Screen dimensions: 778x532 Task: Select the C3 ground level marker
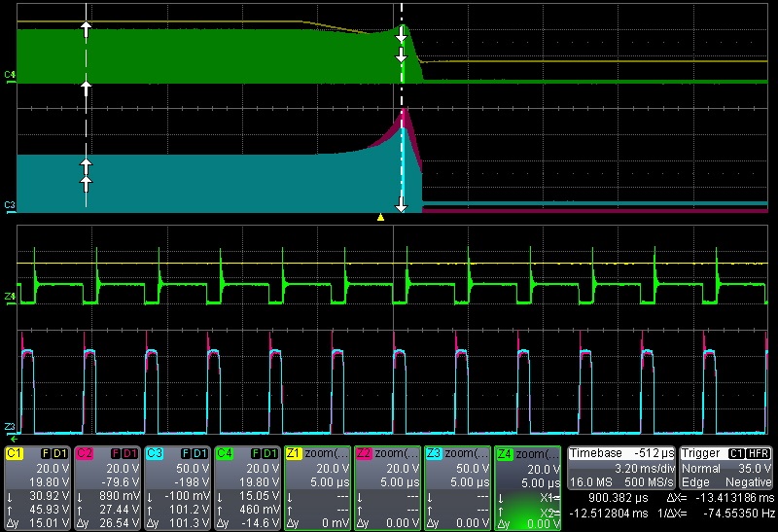10,205
